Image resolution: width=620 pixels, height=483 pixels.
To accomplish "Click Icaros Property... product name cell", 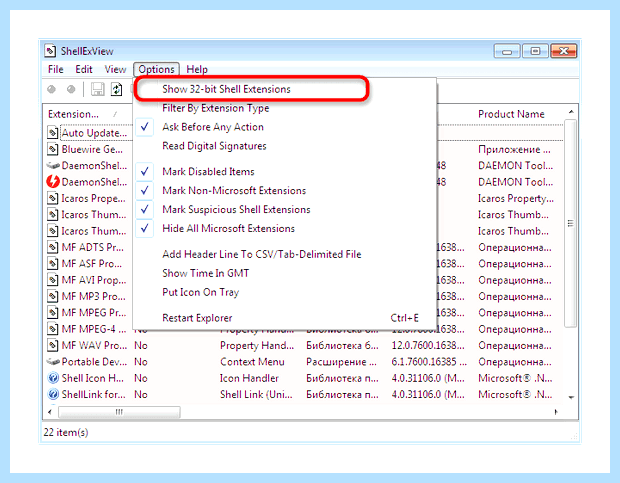I will 516,198.
